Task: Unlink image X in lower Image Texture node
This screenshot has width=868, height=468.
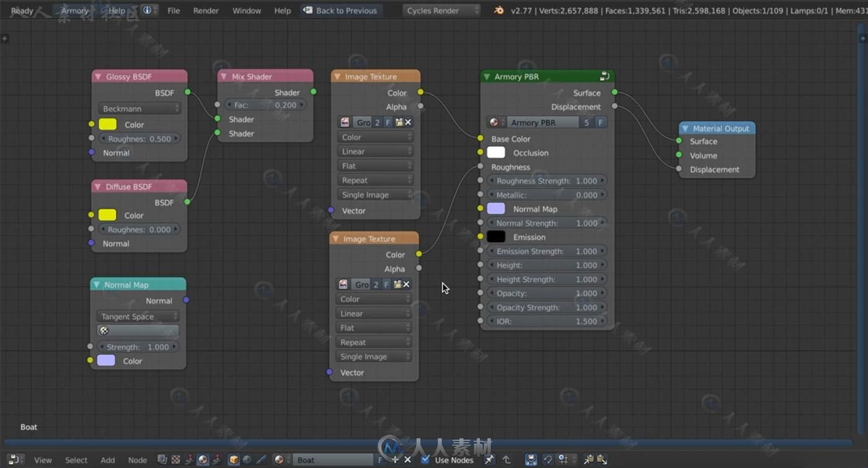Action: (407, 284)
